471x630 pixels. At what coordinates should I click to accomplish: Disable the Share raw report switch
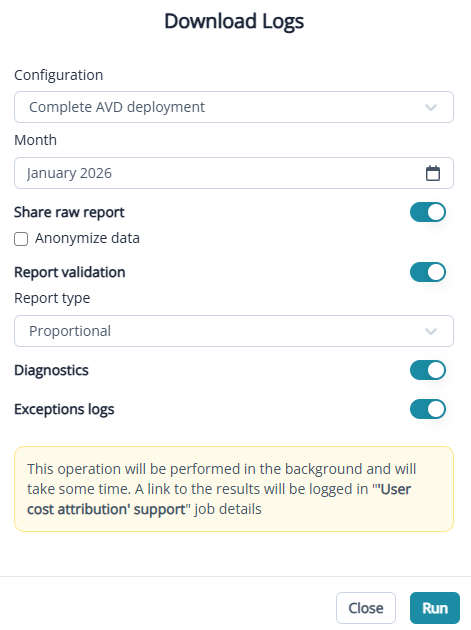428,212
